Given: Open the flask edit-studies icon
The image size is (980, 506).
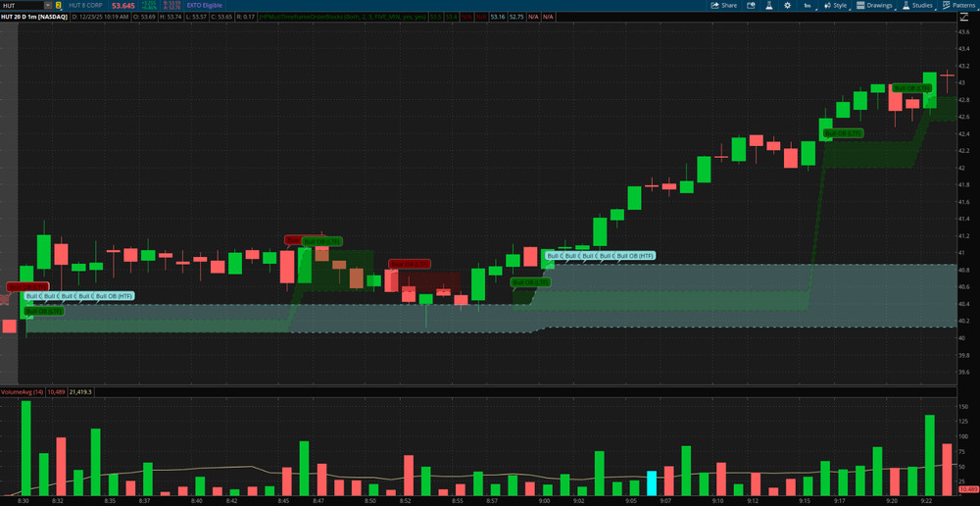Looking at the screenshot, I should [769, 5].
